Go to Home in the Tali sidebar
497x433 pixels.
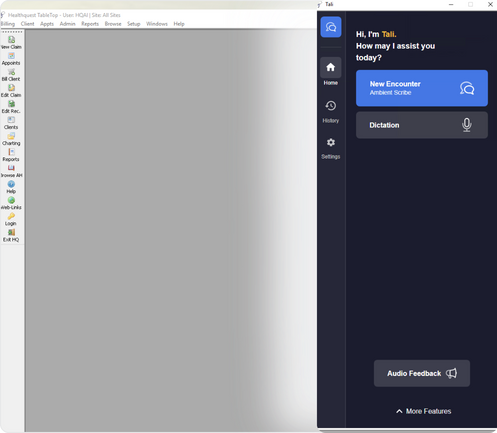331,71
